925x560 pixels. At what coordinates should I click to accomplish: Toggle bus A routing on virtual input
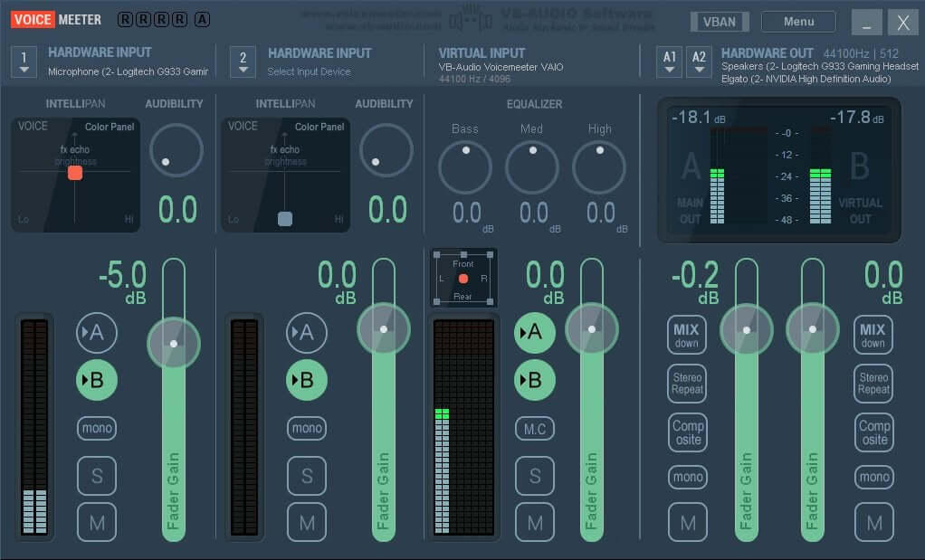point(535,332)
